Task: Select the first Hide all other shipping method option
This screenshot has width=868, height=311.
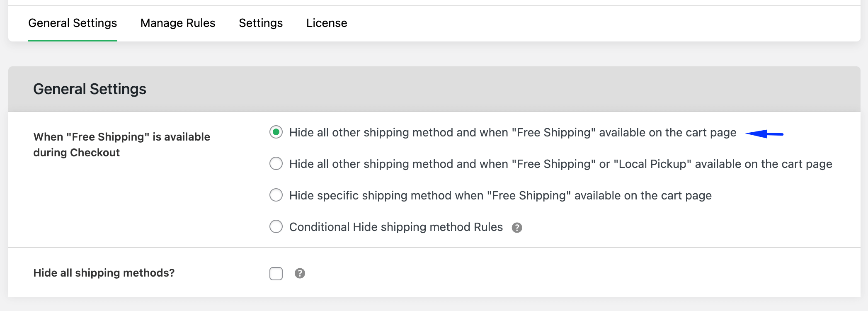Action: pyautogui.click(x=276, y=132)
